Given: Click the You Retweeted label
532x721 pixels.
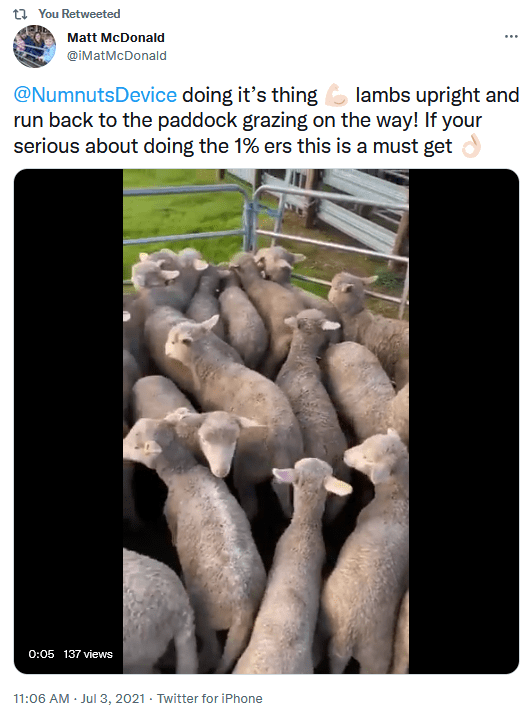Looking at the screenshot, I should (x=79, y=14).
